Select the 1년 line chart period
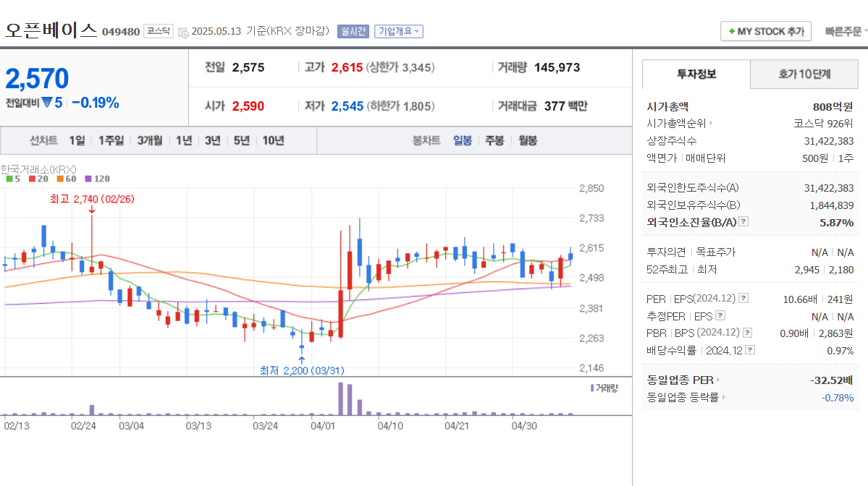Image resolution: width=868 pixels, height=486 pixels. 184,140
